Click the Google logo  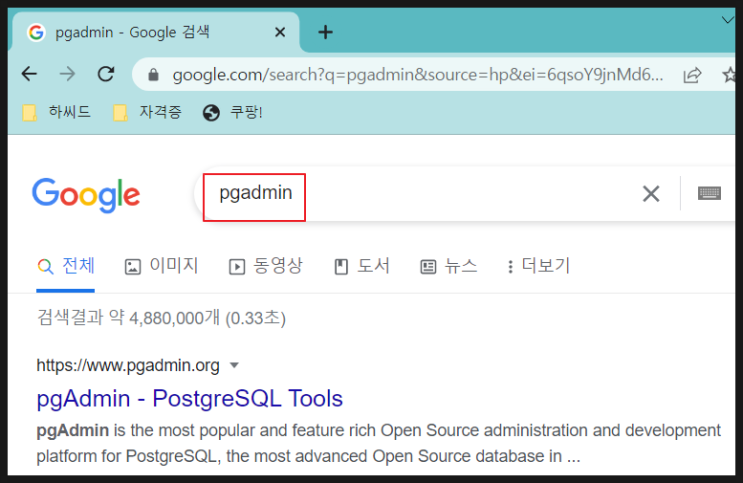(x=86, y=194)
